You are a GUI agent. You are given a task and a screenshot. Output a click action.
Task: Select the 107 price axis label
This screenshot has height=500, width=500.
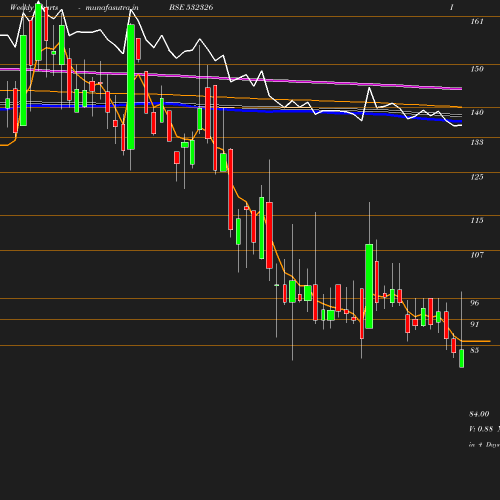coord(477,255)
